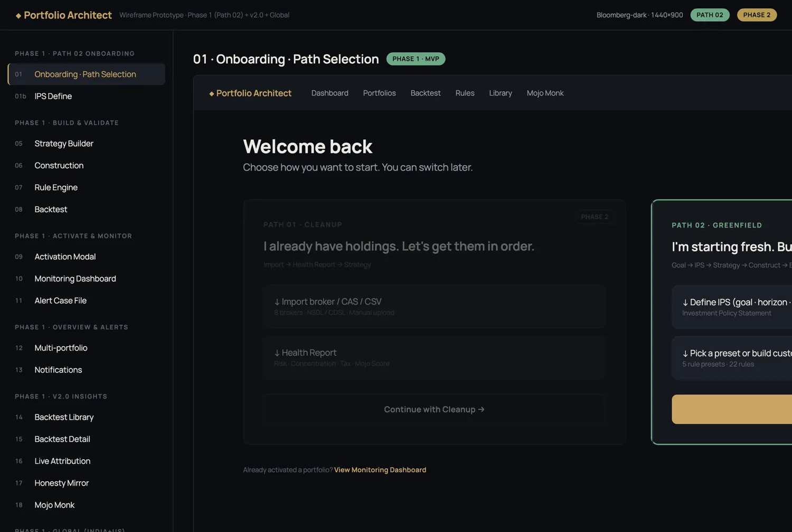Image resolution: width=792 pixels, height=532 pixels.
Task: Go to Notifications in sidebar
Action: (87, 370)
